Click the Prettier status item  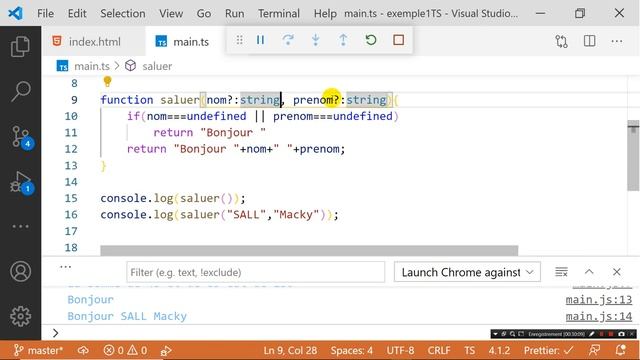[x=549, y=350]
